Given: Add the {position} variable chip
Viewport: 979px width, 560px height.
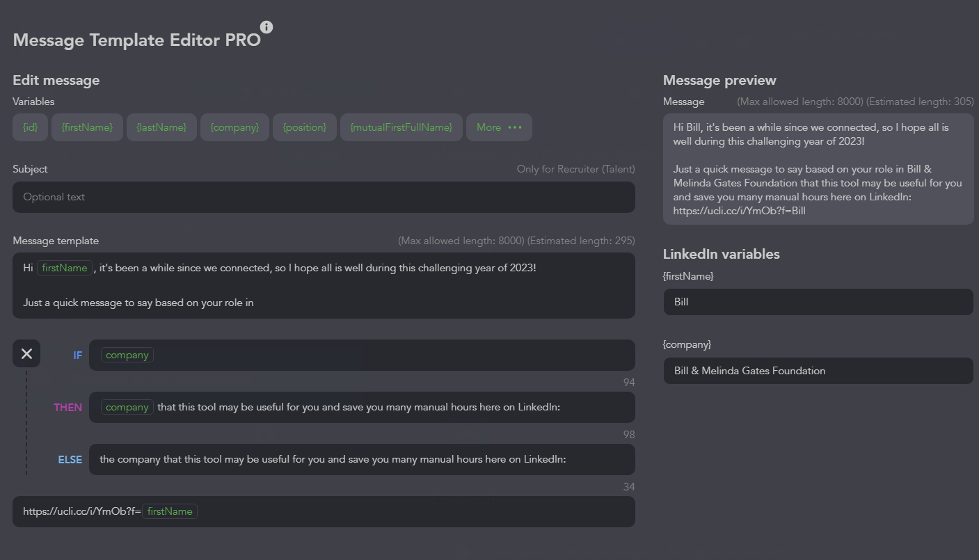Looking at the screenshot, I should coord(305,127).
